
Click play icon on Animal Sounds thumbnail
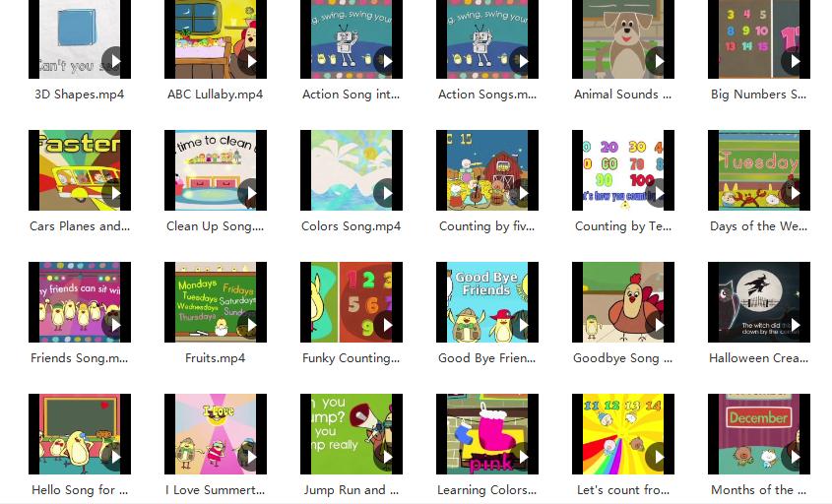[x=658, y=61]
